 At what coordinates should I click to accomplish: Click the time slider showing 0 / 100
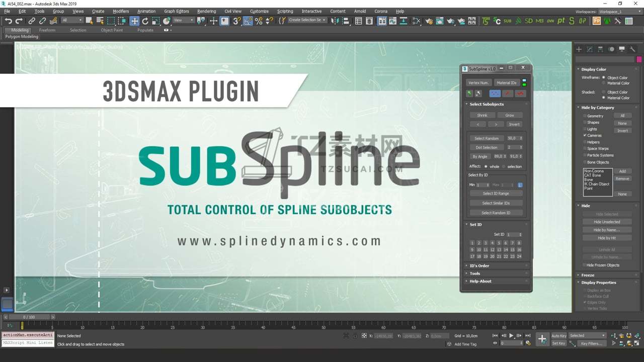29,317
